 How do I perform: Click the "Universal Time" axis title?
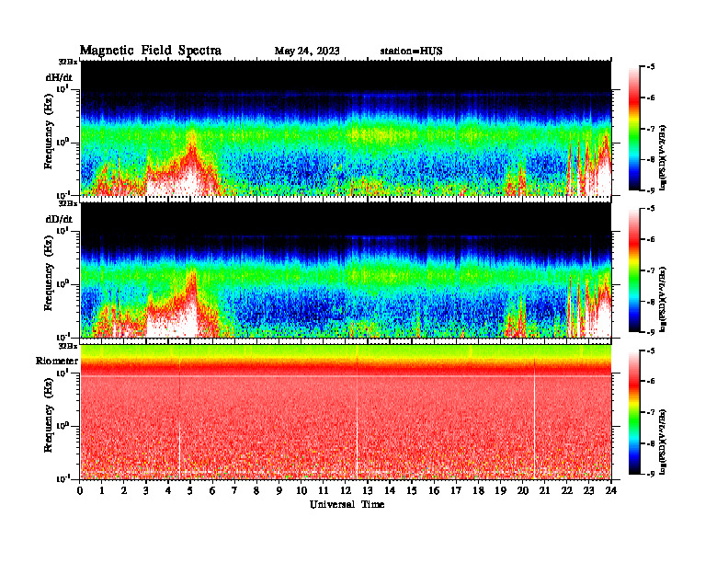[347, 504]
